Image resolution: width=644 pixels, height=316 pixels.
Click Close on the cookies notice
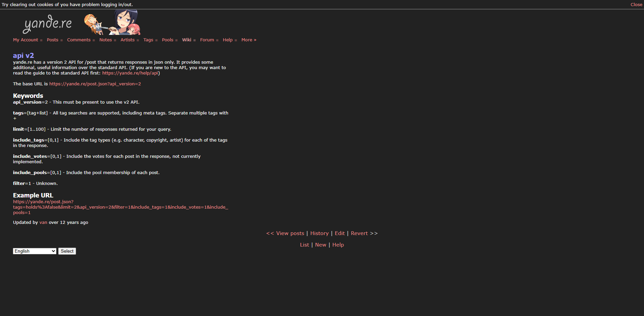click(x=636, y=4)
